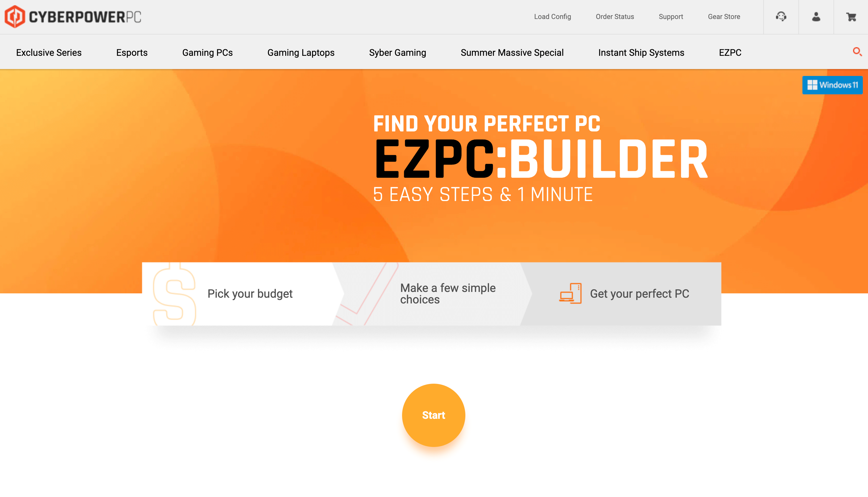868x497 pixels.
Task: Click the Gear Store icon link
Action: [x=724, y=17]
